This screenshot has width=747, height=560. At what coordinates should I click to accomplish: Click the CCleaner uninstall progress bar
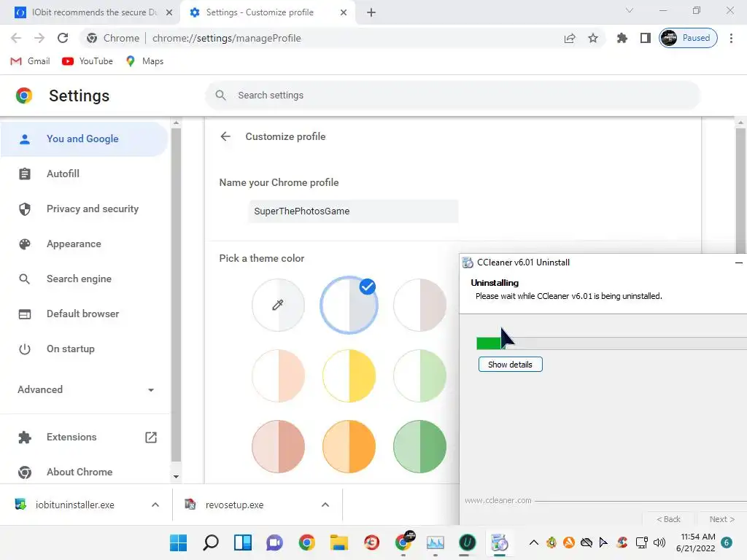point(612,343)
